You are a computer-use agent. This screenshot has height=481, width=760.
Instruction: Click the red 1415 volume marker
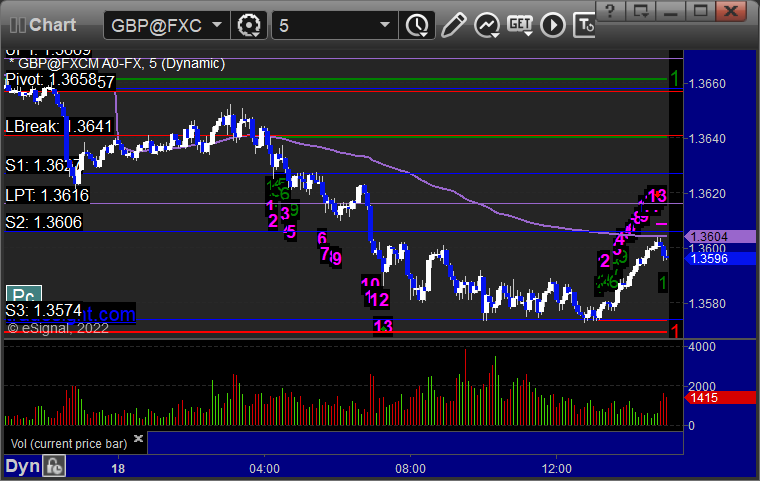tap(721, 398)
